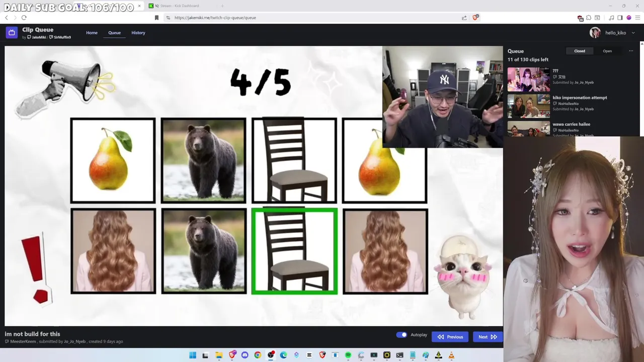Open the Home tab
The image size is (644, 362).
[x=92, y=33]
